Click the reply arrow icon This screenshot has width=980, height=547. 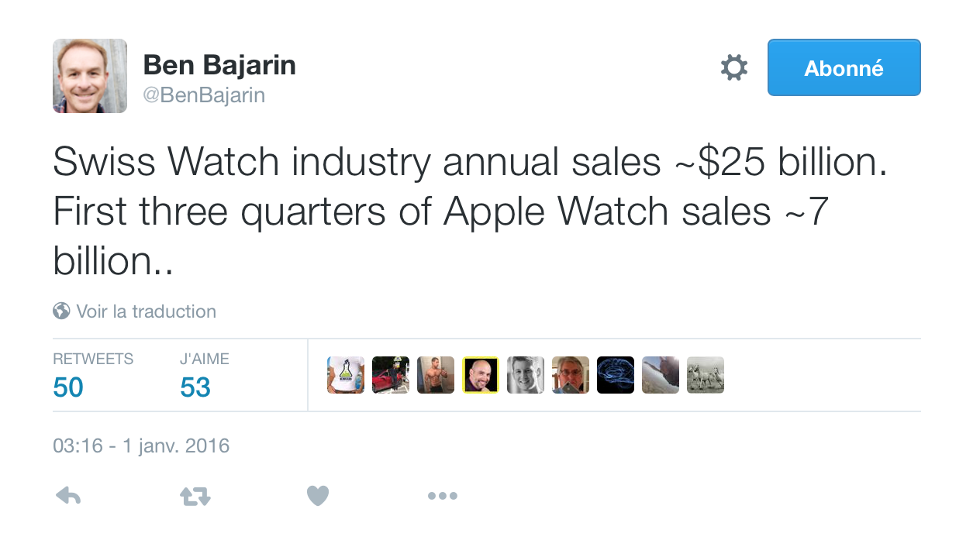67,496
